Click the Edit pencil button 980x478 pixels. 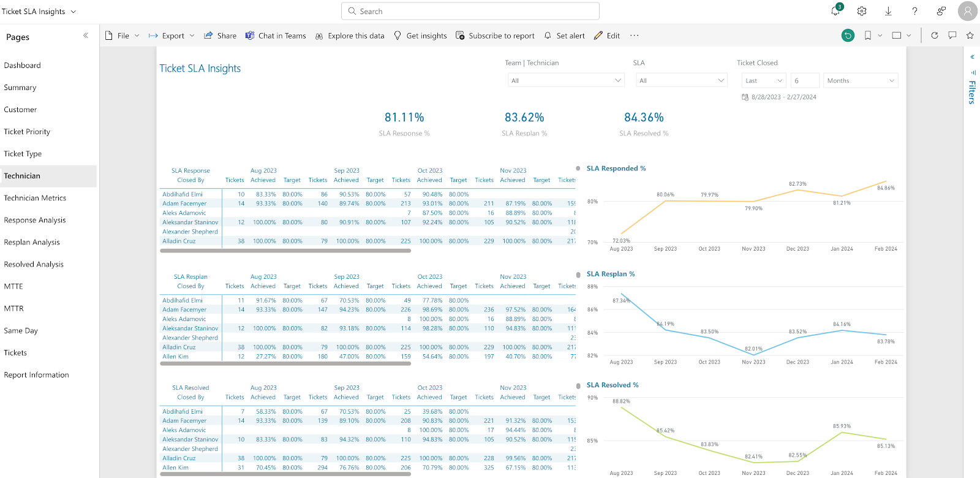click(x=607, y=36)
